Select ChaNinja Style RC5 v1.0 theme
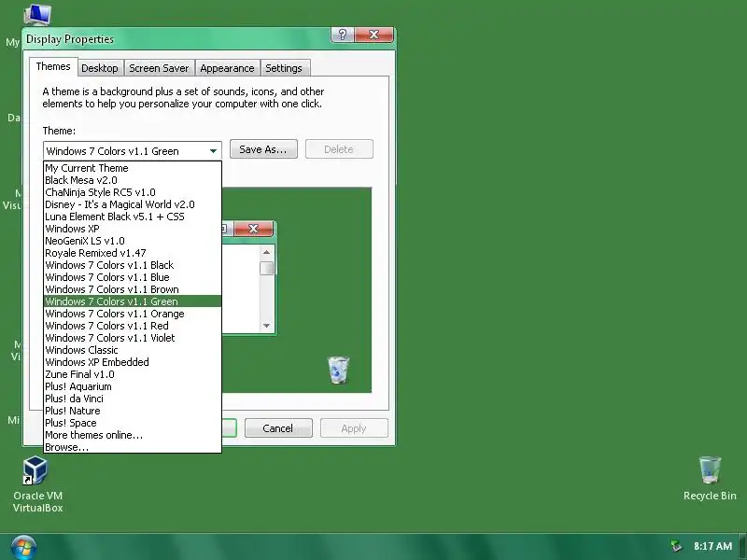The image size is (747, 560). pyautogui.click(x=133, y=192)
